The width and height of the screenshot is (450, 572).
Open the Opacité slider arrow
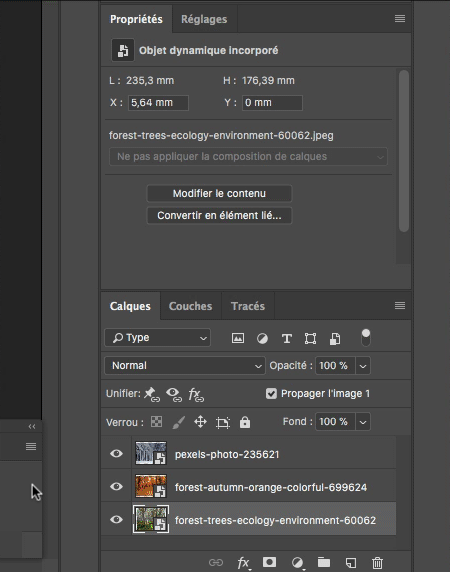(363, 366)
